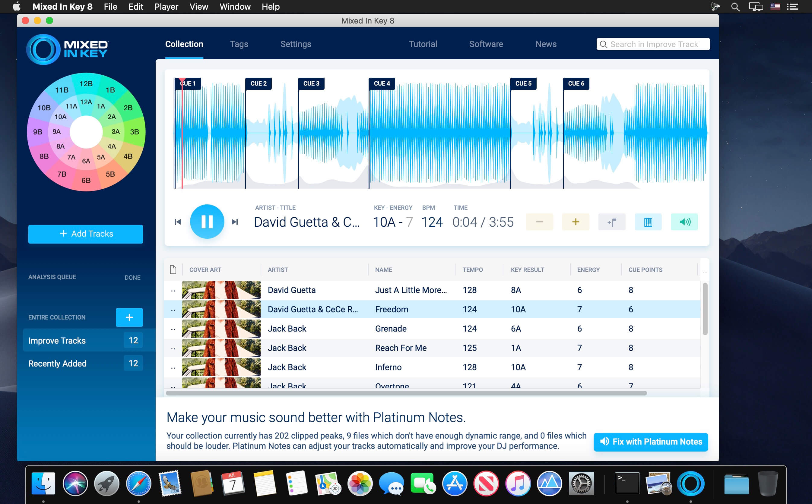This screenshot has width=812, height=504.
Task: Click the Add Tracks button
Action: pos(86,233)
